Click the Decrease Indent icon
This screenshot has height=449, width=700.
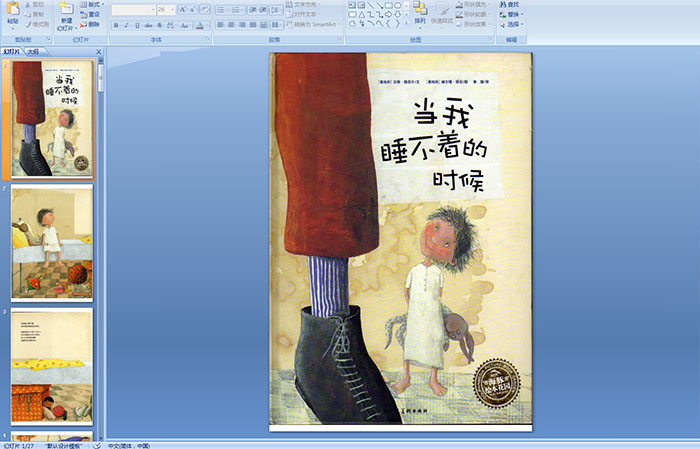(x=253, y=10)
